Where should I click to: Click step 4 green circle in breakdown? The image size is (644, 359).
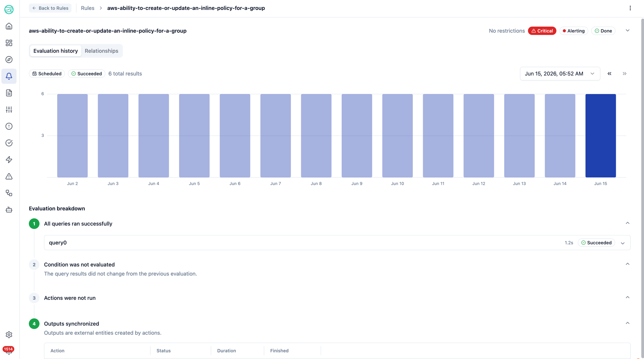click(34, 324)
